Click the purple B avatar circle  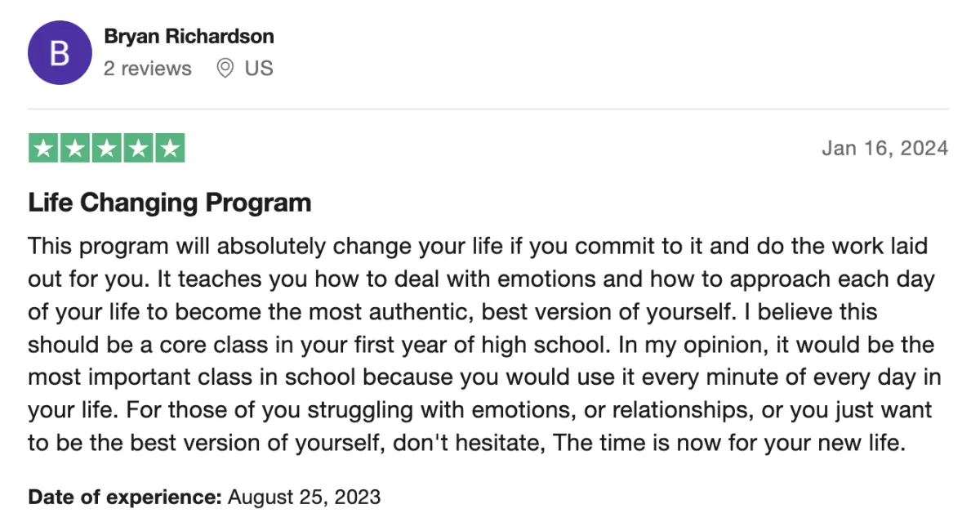[x=60, y=52]
